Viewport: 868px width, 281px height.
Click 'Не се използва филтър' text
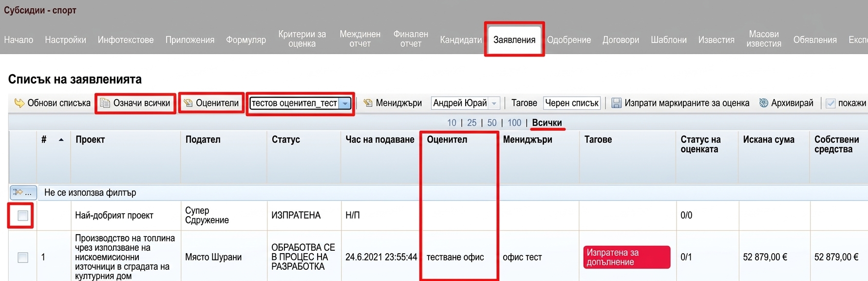[x=90, y=193]
